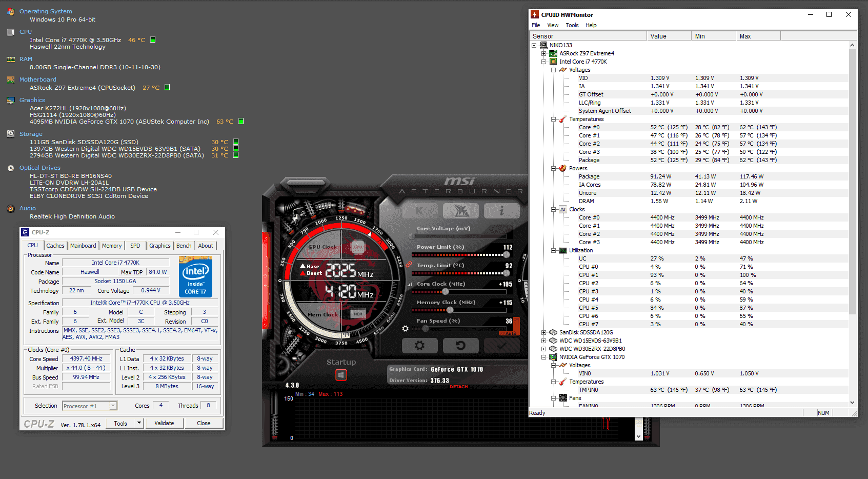This screenshot has height=479, width=868.
Task: Click the Close button in CPU-Z
Action: 204,423
